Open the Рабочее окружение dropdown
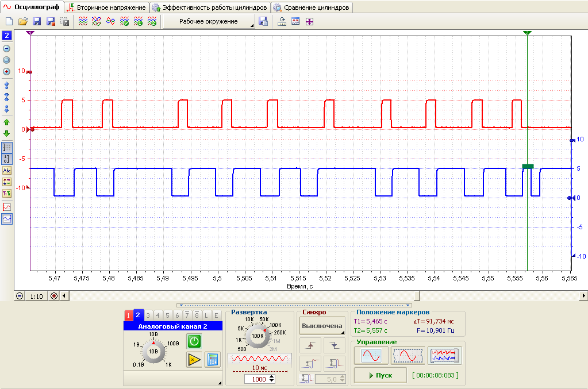This screenshot has width=588, height=389. coord(209,21)
